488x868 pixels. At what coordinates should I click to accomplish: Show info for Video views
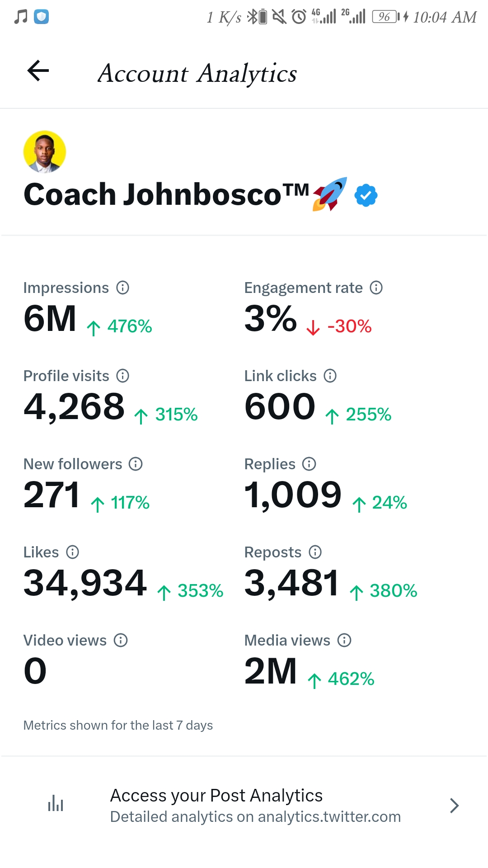121,640
